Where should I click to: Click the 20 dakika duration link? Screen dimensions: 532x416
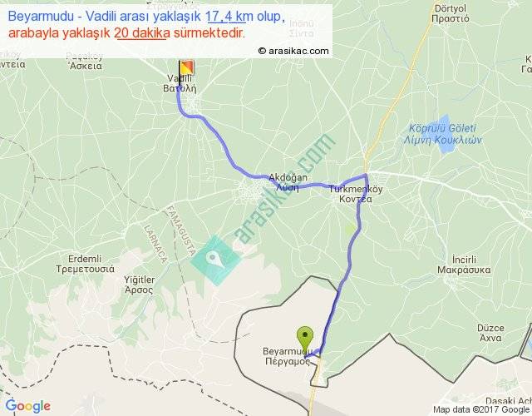click(142, 33)
